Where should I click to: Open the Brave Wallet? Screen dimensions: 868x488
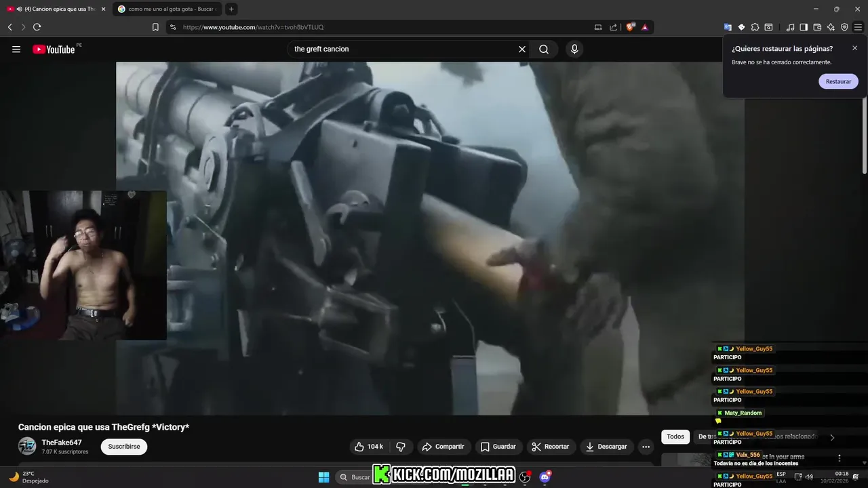pos(817,27)
